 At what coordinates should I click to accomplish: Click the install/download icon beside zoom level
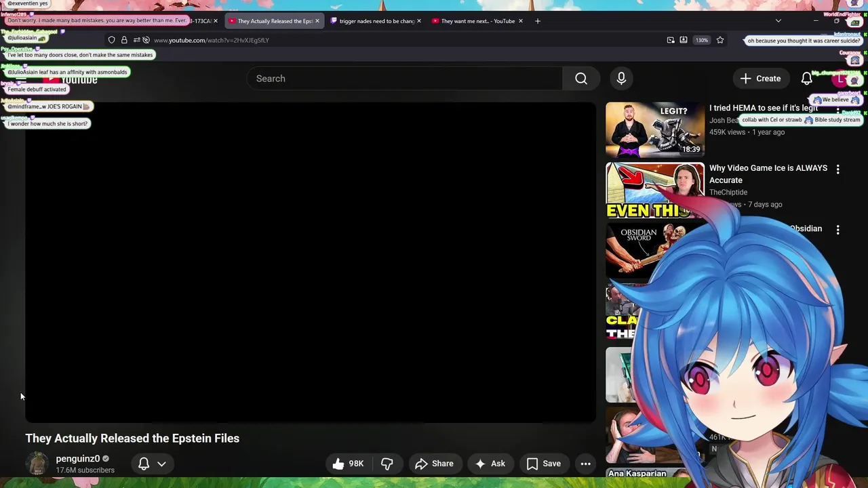click(684, 40)
